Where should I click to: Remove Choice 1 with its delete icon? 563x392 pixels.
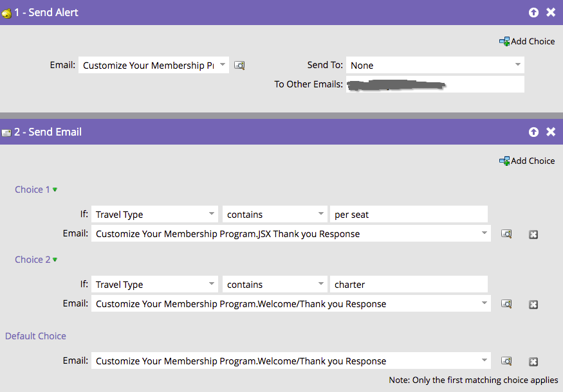[x=533, y=235]
